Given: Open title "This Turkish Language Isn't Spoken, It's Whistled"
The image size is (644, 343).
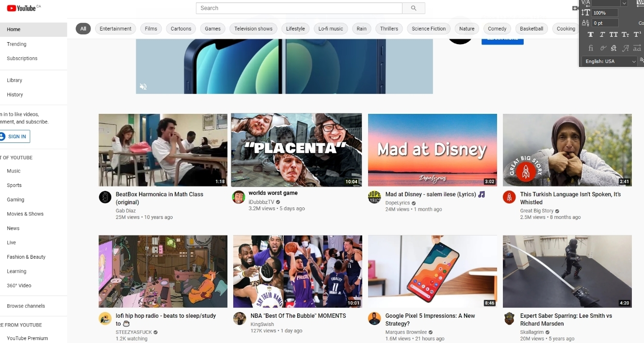Looking at the screenshot, I should 570,198.
